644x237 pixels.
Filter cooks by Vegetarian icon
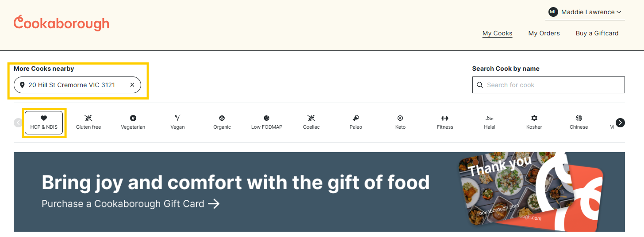coord(133,122)
